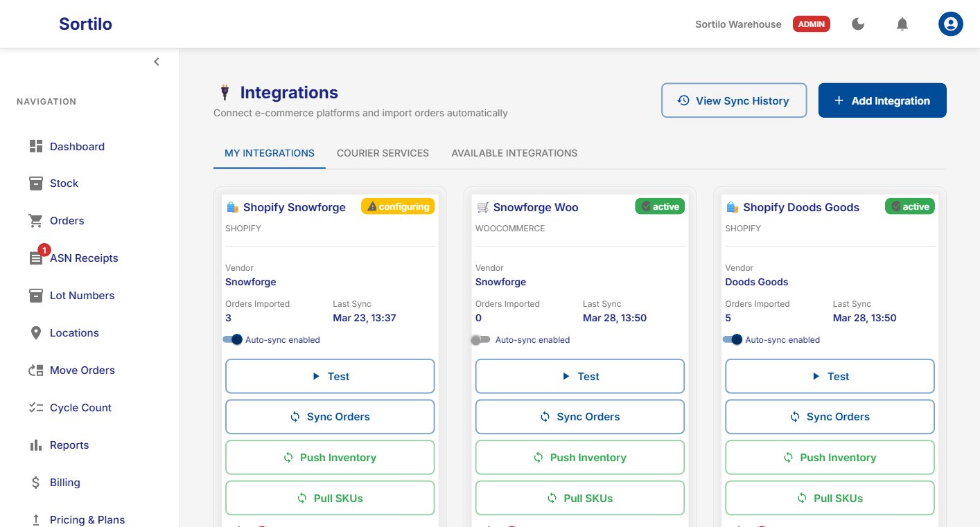Open Cycle Count page
This screenshot has height=527, width=980.
click(80, 408)
